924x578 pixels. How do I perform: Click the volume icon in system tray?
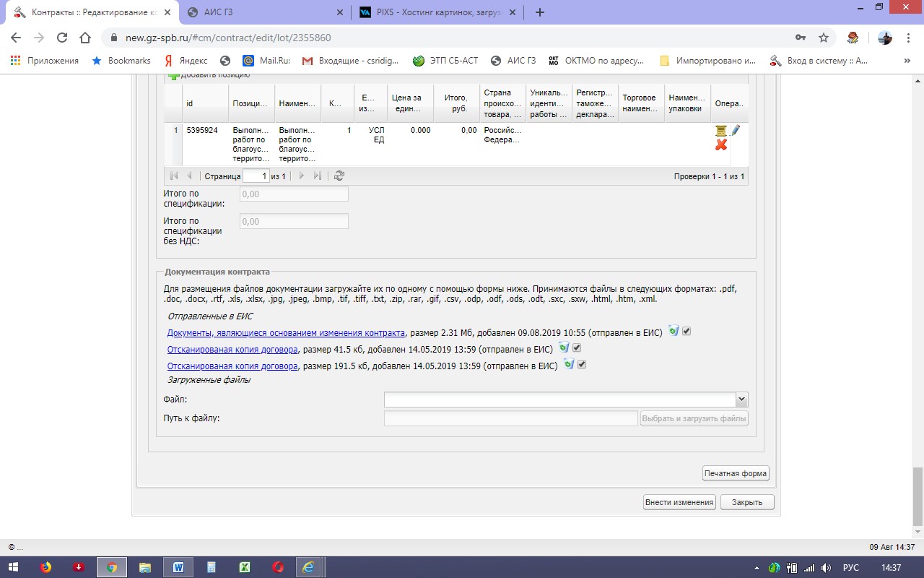coord(826,568)
